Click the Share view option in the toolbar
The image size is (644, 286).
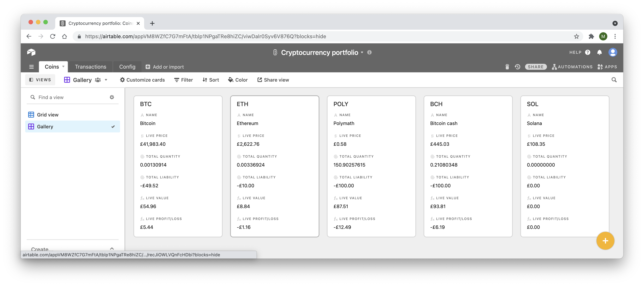pyautogui.click(x=273, y=80)
